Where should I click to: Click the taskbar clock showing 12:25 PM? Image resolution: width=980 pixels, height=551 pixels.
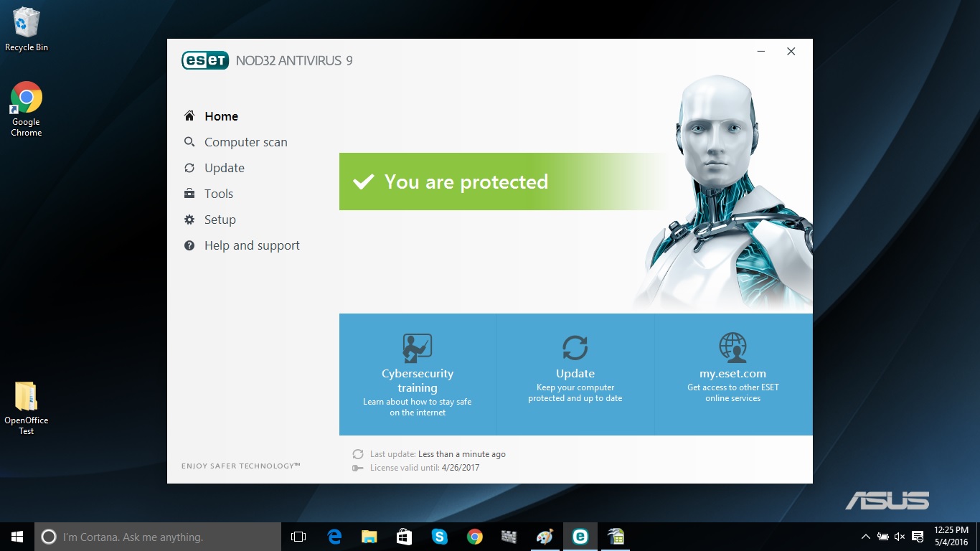tap(951, 537)
